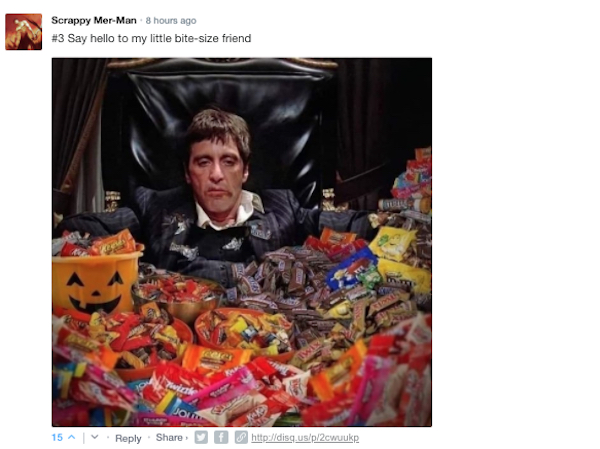Share comment via the Twitter icon
This screenshot has width=600, height=449.
click(201, 437)
